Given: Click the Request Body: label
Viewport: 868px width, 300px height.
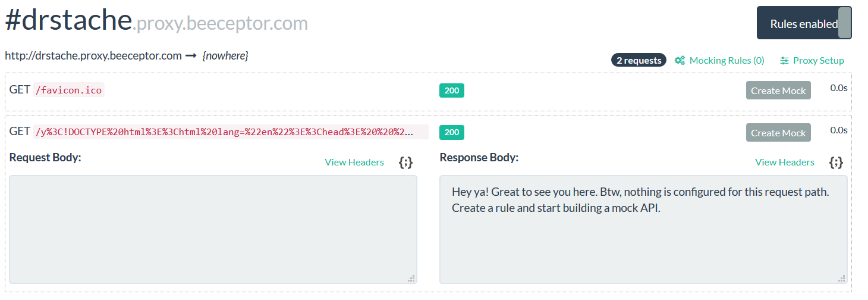Looking at the screenshot, I should click(45, 157).
